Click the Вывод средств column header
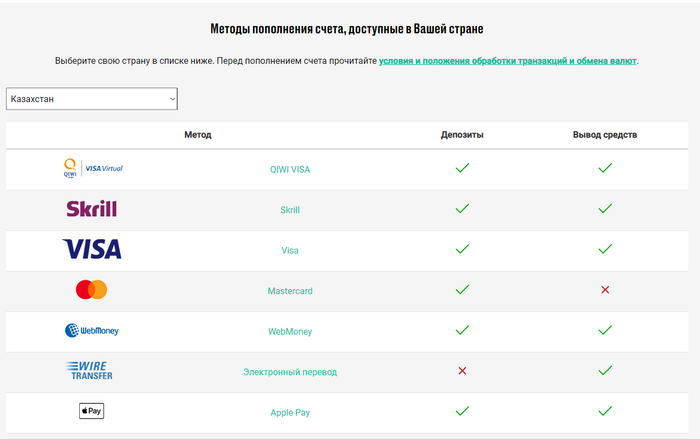Viewport: 700px width, 439px height. pos(605,134)
